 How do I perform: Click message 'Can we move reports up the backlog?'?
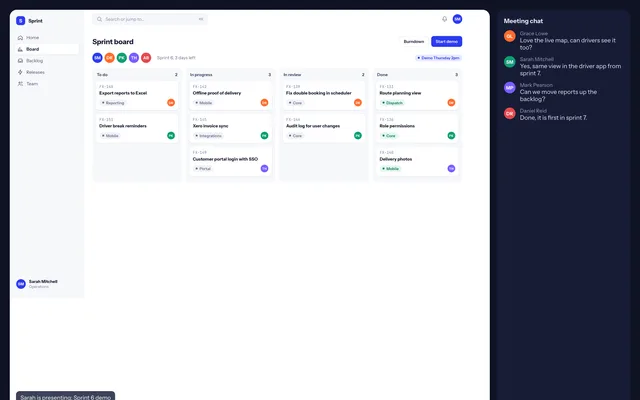(x=558, y=96)
